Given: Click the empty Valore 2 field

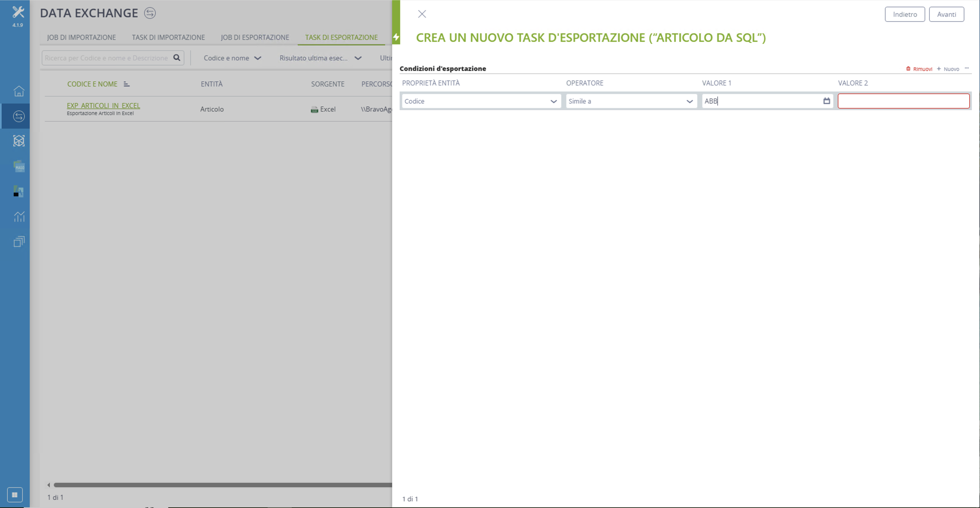Looking at the screenshot, I should pyautogui.click(x=904, y=101).
